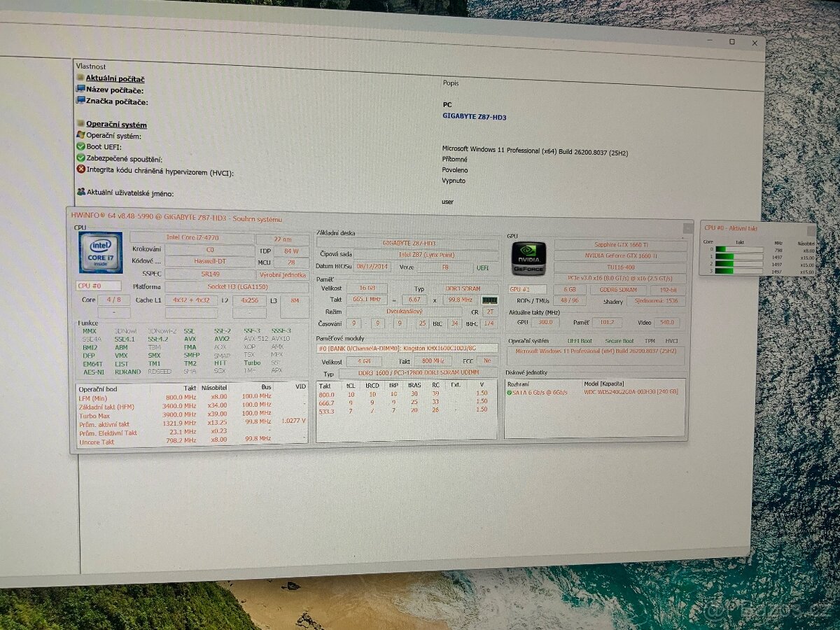
Task: Click the Výrobní jednotka button
Action: point(283,275)
